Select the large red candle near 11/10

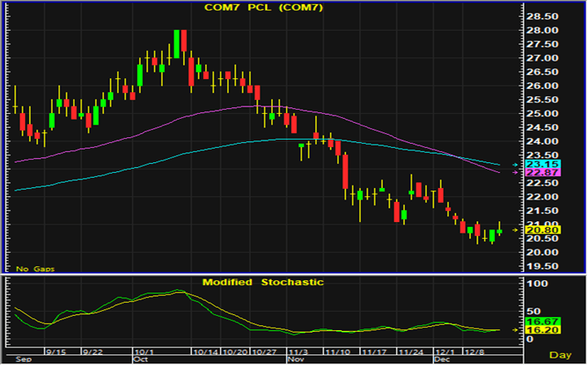pyautogui.click(x=345, y=175)
